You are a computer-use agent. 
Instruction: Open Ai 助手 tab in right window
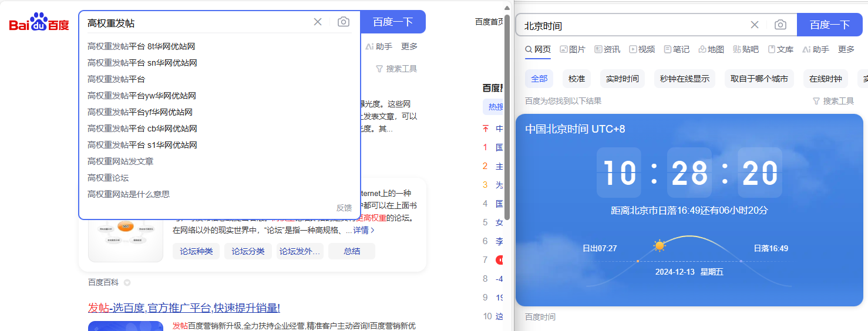click(816, 49)
